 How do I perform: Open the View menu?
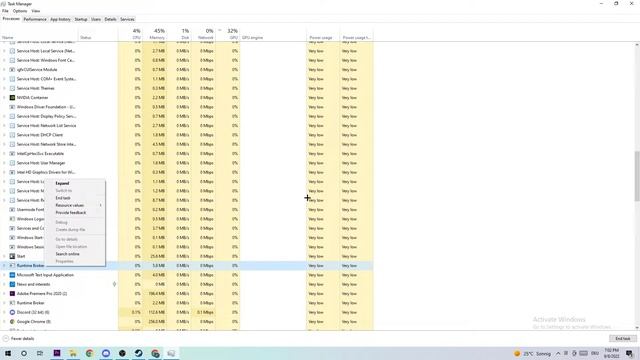pos(36,11)
